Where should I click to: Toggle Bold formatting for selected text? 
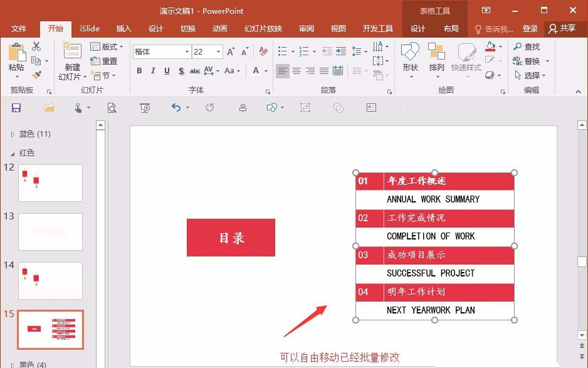139,71
